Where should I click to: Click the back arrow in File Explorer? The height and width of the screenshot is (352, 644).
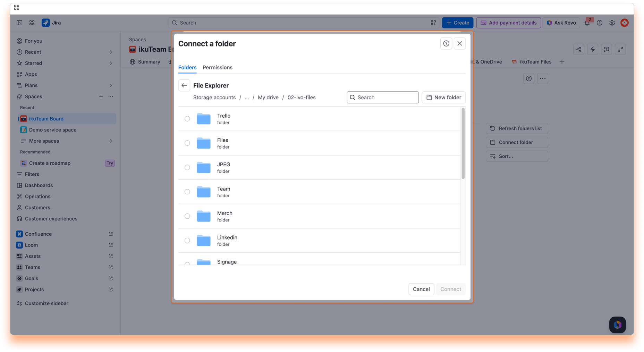click(184, 85)
